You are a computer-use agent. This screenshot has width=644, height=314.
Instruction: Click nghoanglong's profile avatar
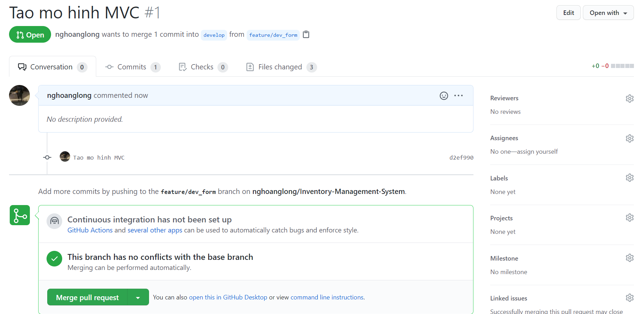(x=19, y=95)
